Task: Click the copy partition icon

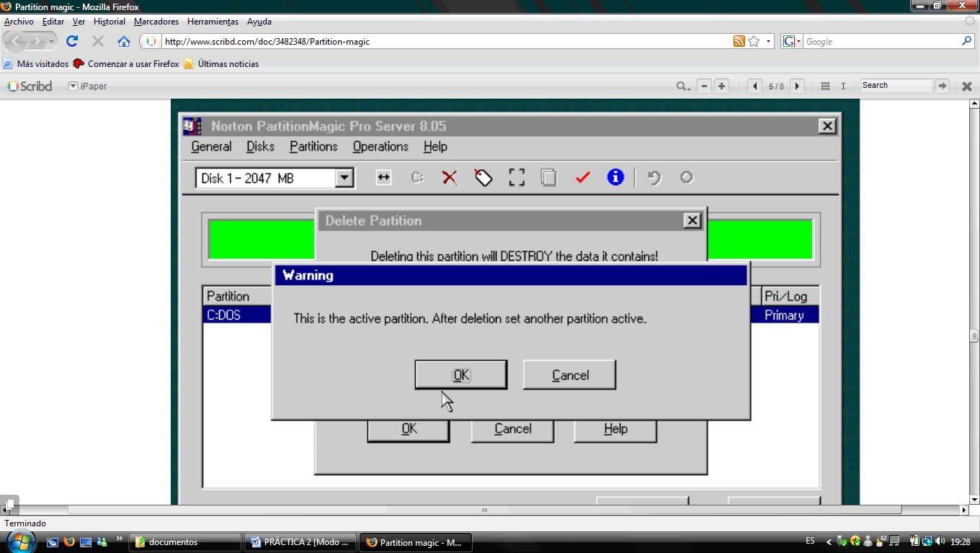Action: (549, 178)
